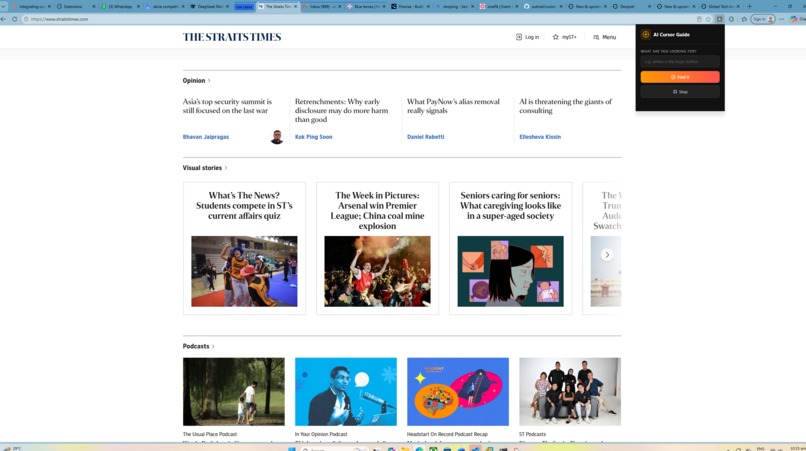Open What's The News quiz story title
806x451 pixels.
(x=244, y=206)
